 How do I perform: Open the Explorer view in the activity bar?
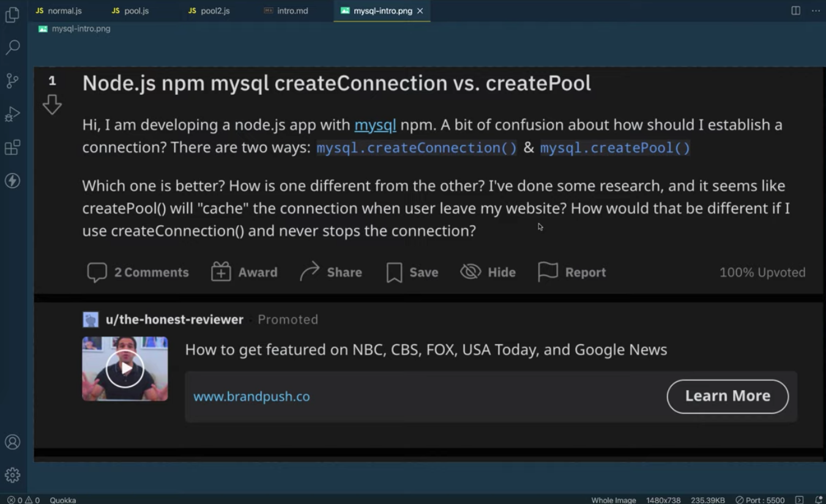(x=12, y=14)
